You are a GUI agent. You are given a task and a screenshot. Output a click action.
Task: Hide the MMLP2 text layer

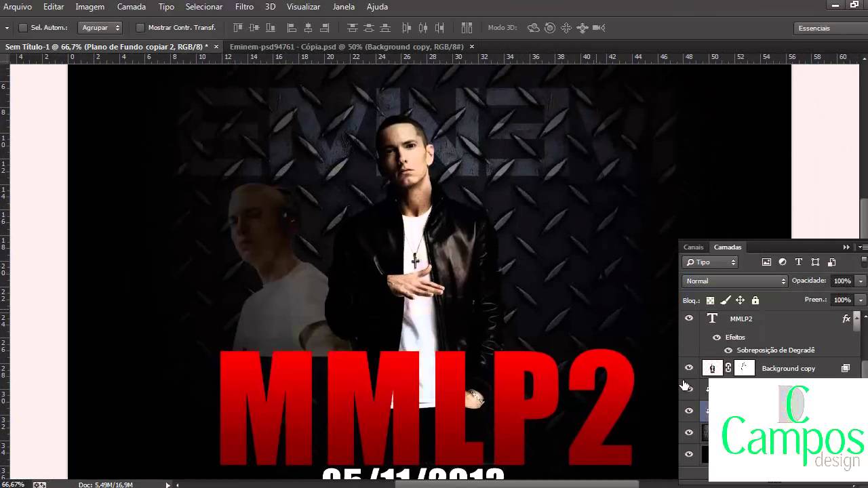(689, 319)
